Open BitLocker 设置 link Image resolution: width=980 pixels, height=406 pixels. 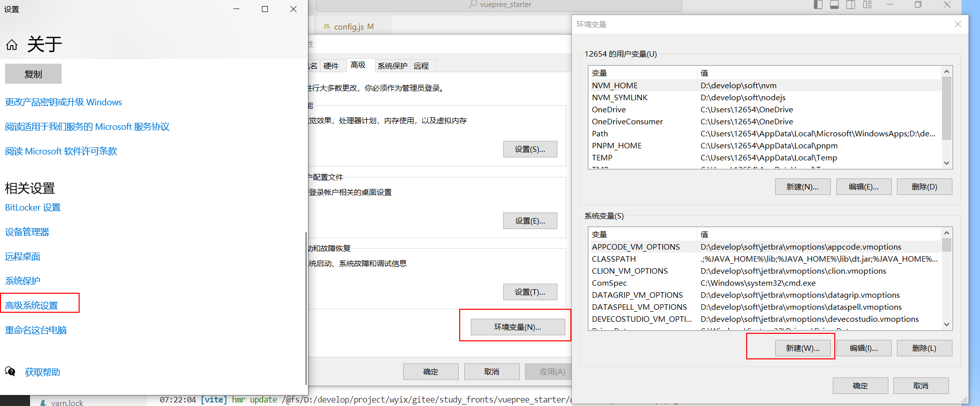tap(33, 208)
